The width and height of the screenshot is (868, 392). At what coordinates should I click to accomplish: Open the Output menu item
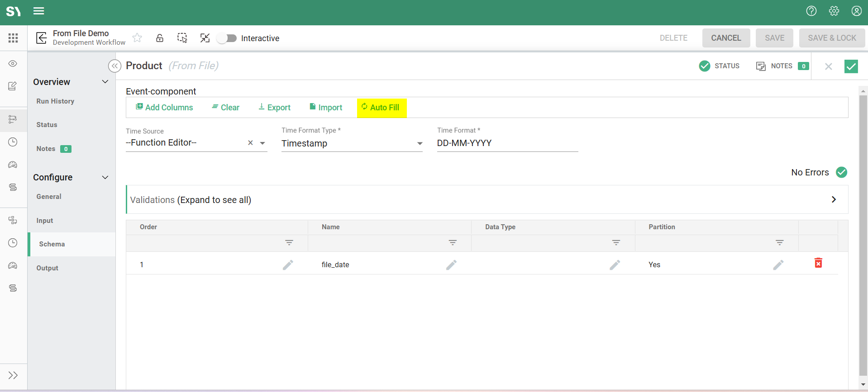[x=48, y=268]
